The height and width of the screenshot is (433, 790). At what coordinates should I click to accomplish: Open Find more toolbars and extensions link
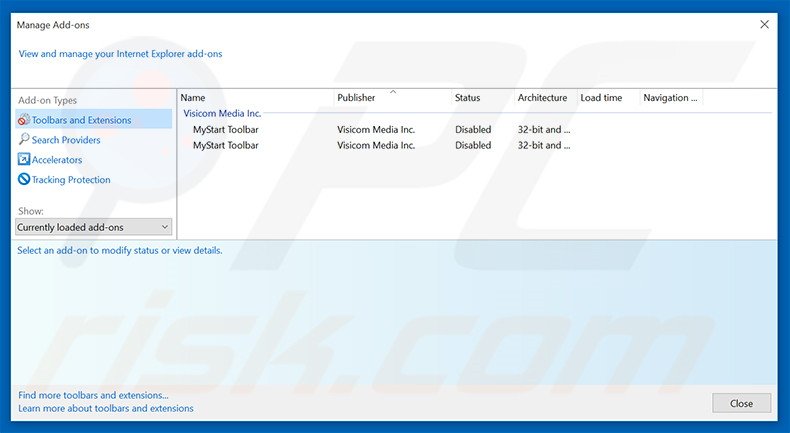point(96,395)
